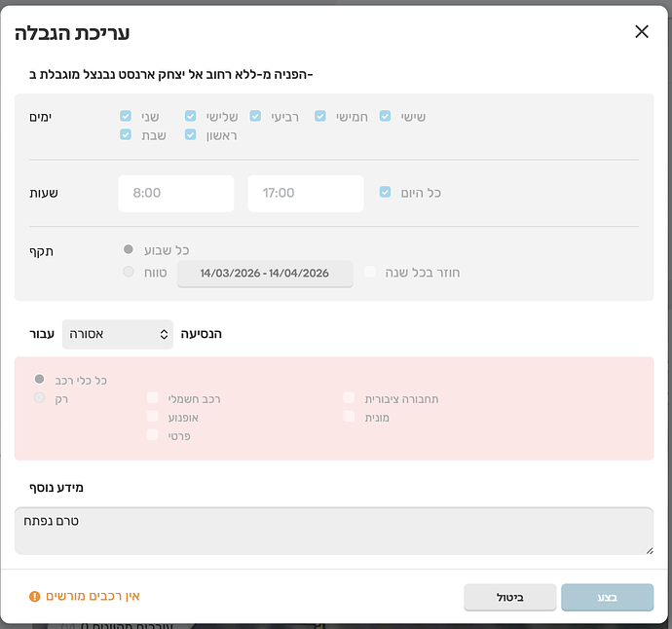672x629 pixels.
Task: Click the 8:00 start time field
Action: tap(175, 194)
